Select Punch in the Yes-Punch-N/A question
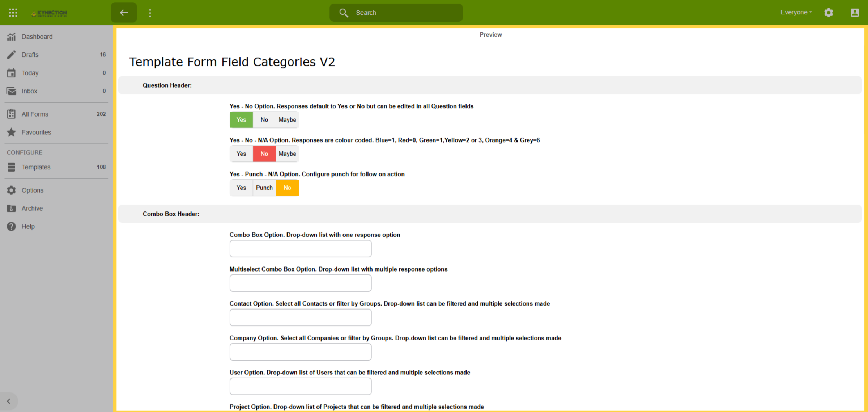Image resolution: width=868 pixels, height=412 pixels. [x=264, y=188]
